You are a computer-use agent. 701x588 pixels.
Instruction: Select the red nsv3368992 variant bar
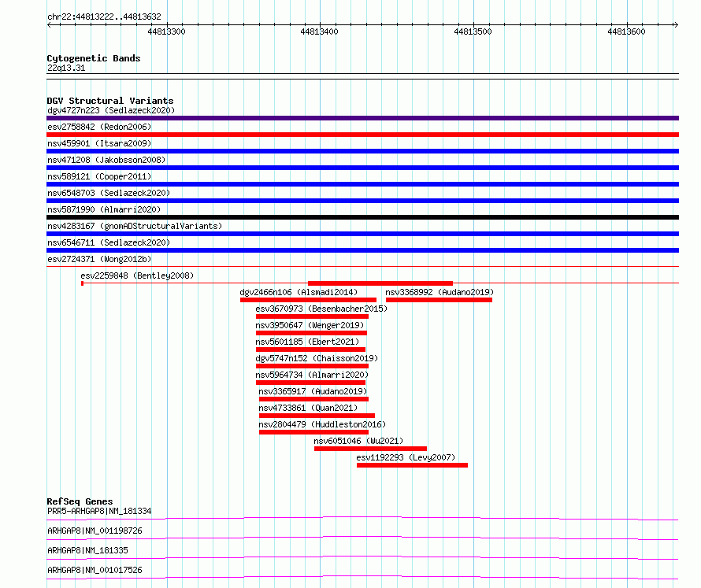tap(439, 300)
